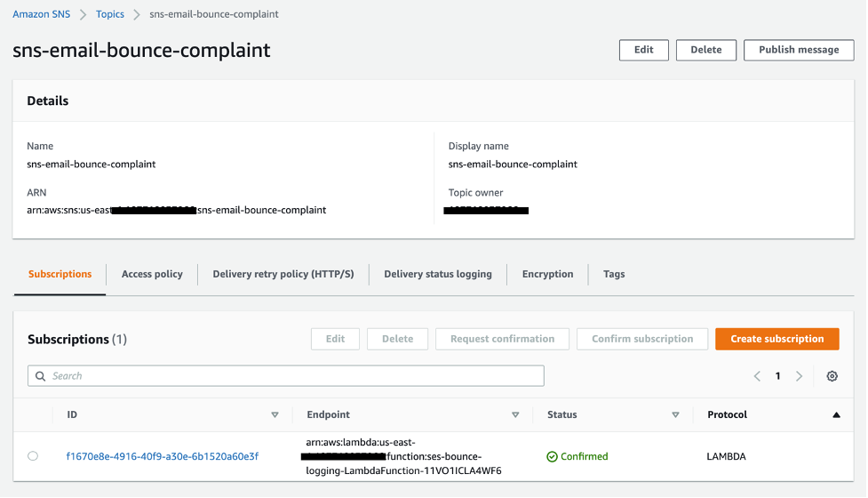Click the search magnifier icon
The height and width of the screenshot is (498, 868).
[40, 376]
